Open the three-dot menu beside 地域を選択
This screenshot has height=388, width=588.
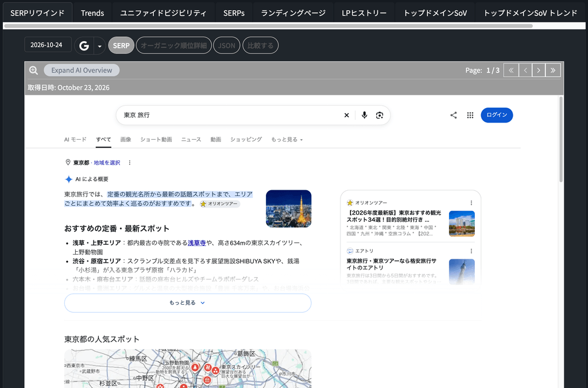click(x=130, y=163)
